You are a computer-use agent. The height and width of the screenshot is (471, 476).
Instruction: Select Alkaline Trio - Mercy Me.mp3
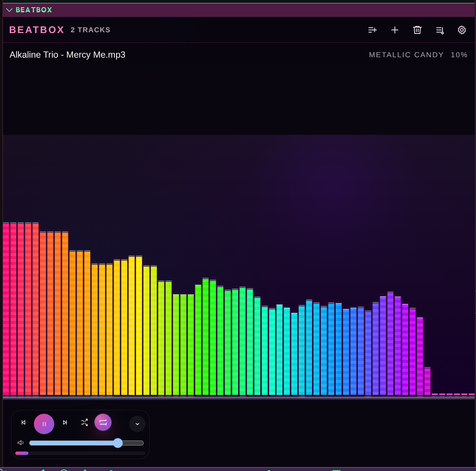pyautogui.click(x=67, y=55)
